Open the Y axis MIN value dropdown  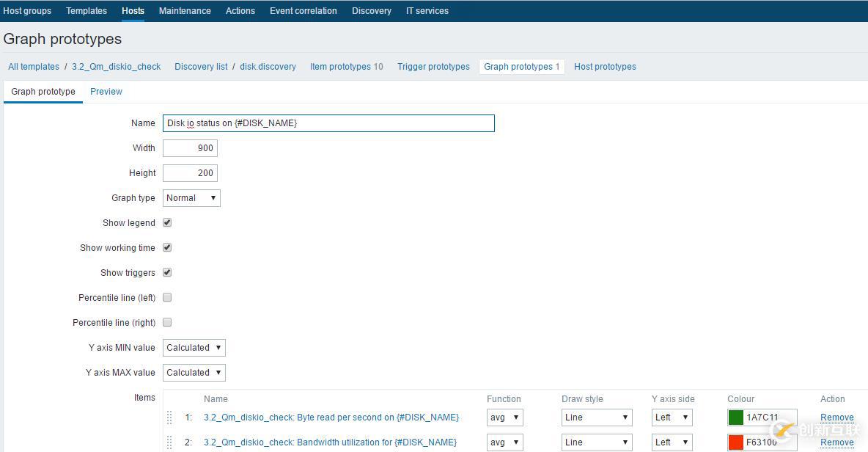[194, 348]
